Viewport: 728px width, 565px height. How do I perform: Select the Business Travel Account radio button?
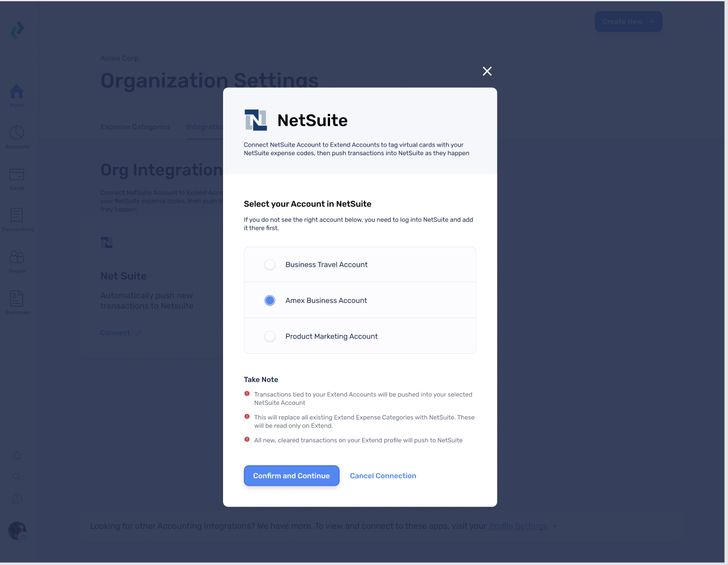point(270,265)
